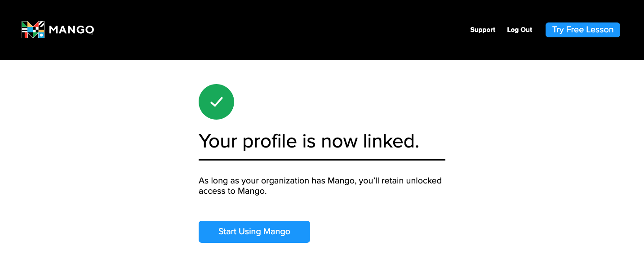Click the mosaic emblem beside MANGO wordmark
The image size is (644, 268).
coord(33,30)
